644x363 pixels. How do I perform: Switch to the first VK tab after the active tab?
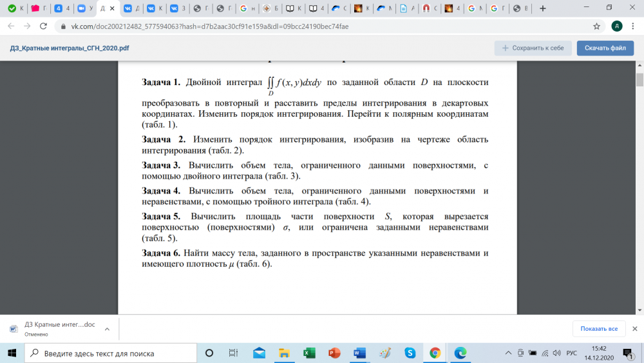coord(131,8)
